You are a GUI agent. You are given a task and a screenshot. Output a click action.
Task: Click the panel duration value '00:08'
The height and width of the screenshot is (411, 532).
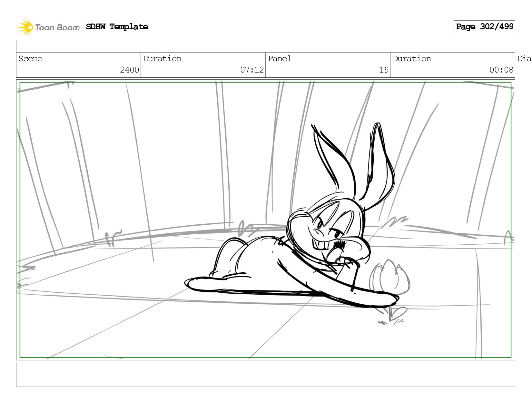point(501,70)
